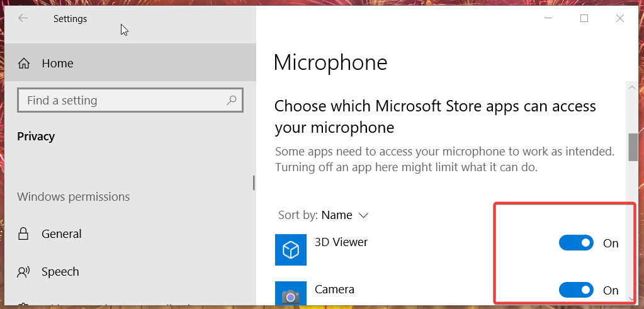Click the Home house icon

(24, 64)
